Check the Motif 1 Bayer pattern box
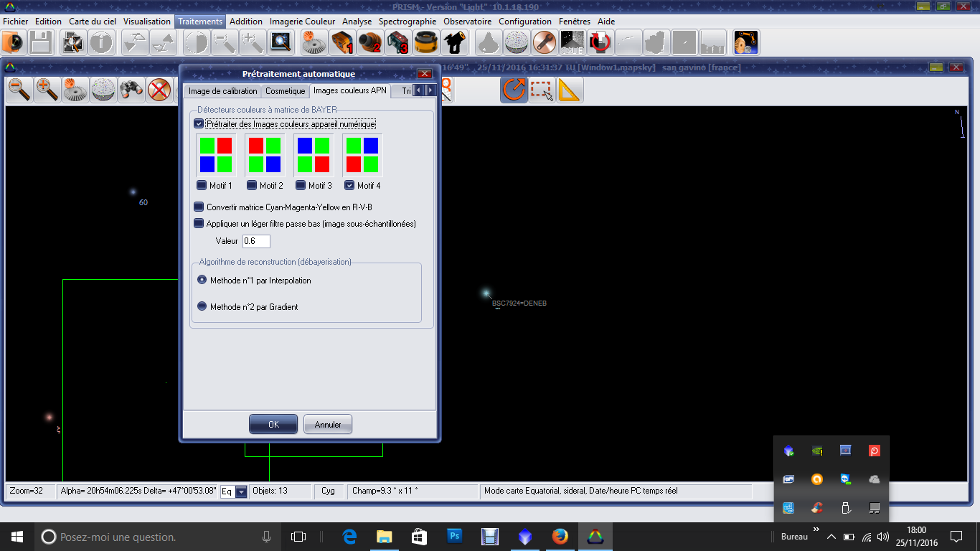Image resolution: width=980 pixels, height=551 pixels. [202, 186]
